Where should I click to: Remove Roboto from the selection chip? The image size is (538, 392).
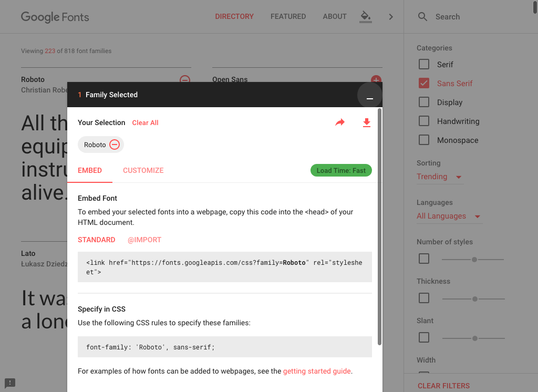114,145
